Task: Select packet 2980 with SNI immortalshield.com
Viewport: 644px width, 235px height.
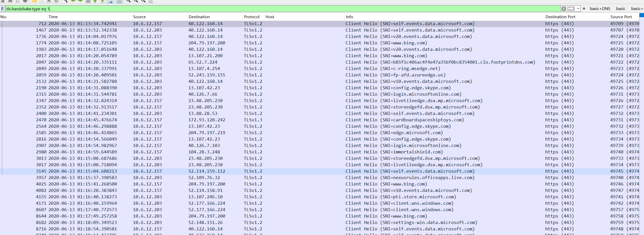Action: click(256, 152)
